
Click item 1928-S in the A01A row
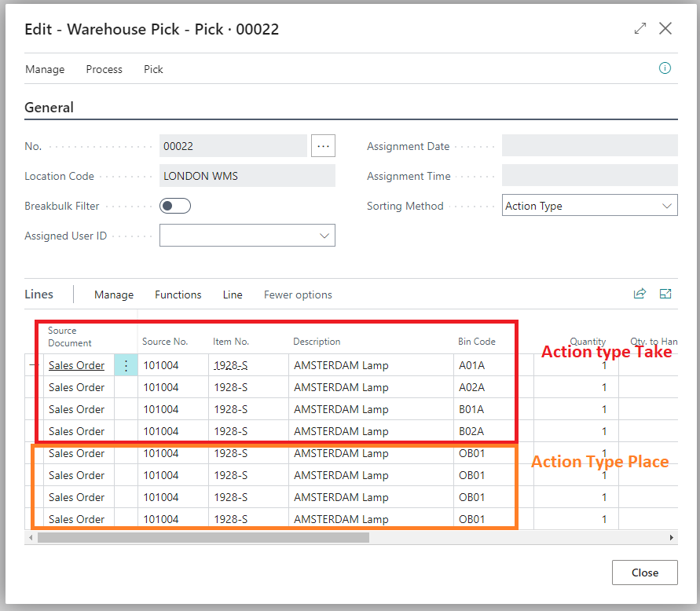click(x=230, y=365)
